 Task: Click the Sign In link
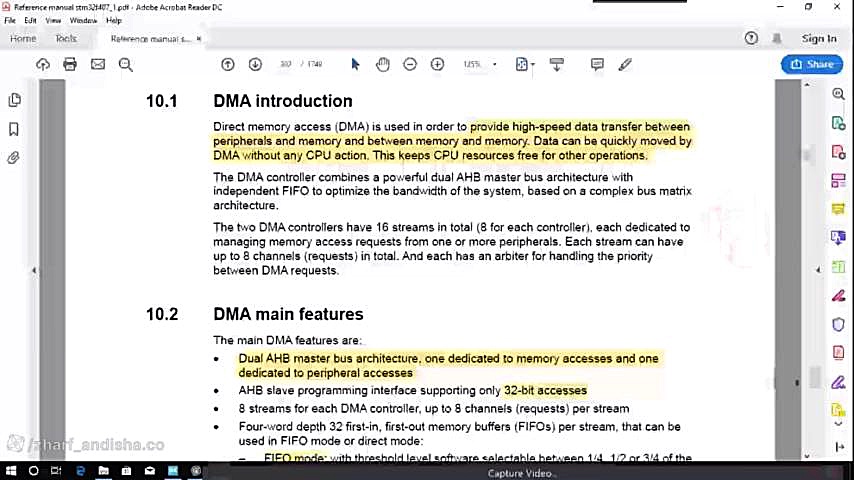point(819,38)
